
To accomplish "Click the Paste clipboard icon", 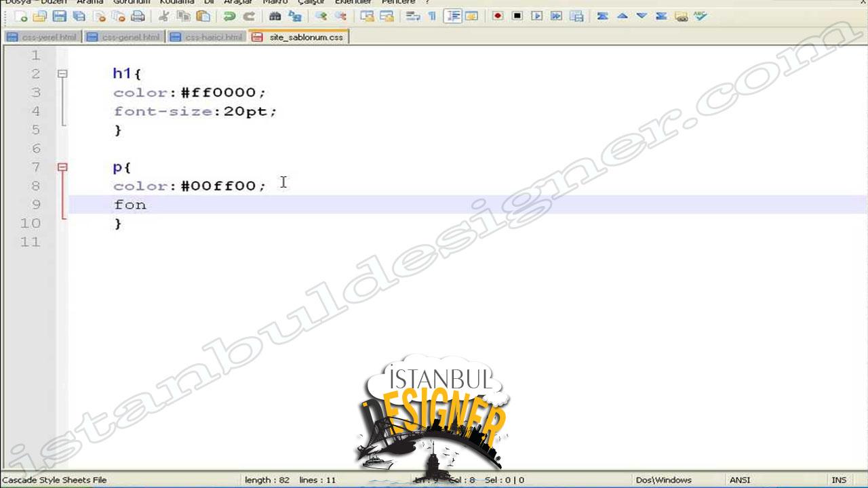I will click(203, 16).
